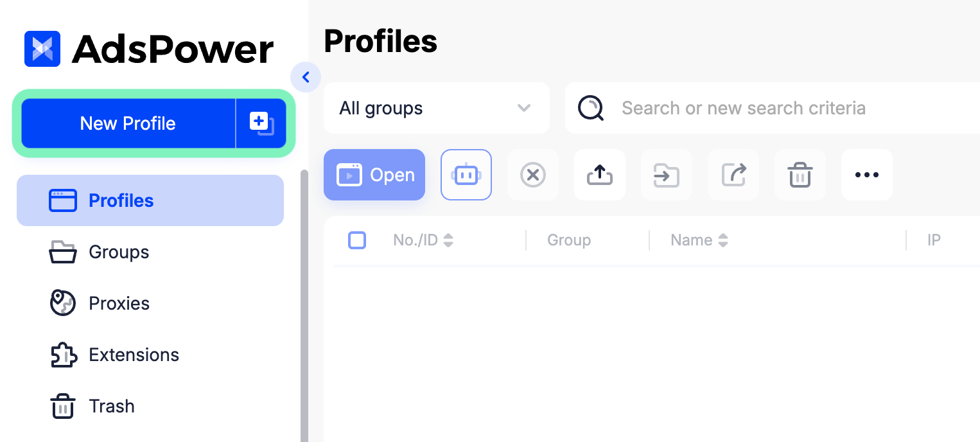
Task: Click the upload/export icon in toolbar
Action: pyautogui.click(x=600, y=175)
